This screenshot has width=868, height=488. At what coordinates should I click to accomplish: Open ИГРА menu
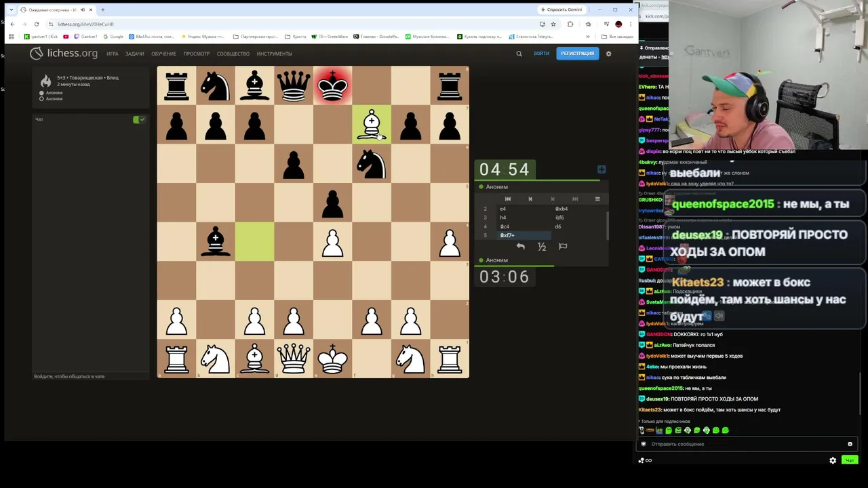112,54
